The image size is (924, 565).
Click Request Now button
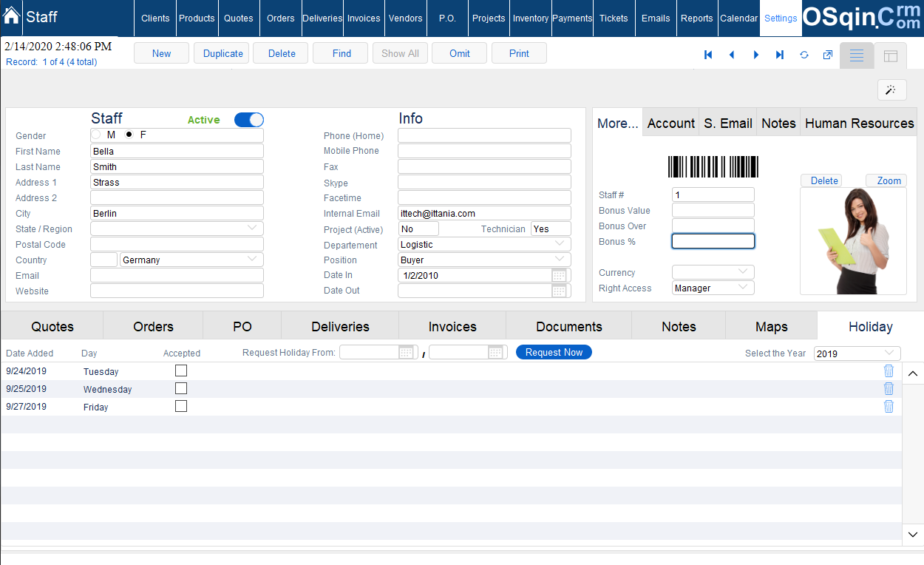(554, 352)
